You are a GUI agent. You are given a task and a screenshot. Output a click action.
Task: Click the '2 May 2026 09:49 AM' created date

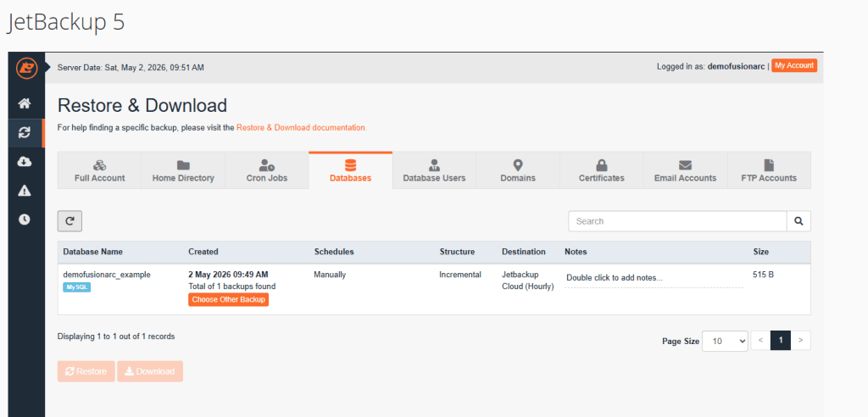tap(228, 275)
